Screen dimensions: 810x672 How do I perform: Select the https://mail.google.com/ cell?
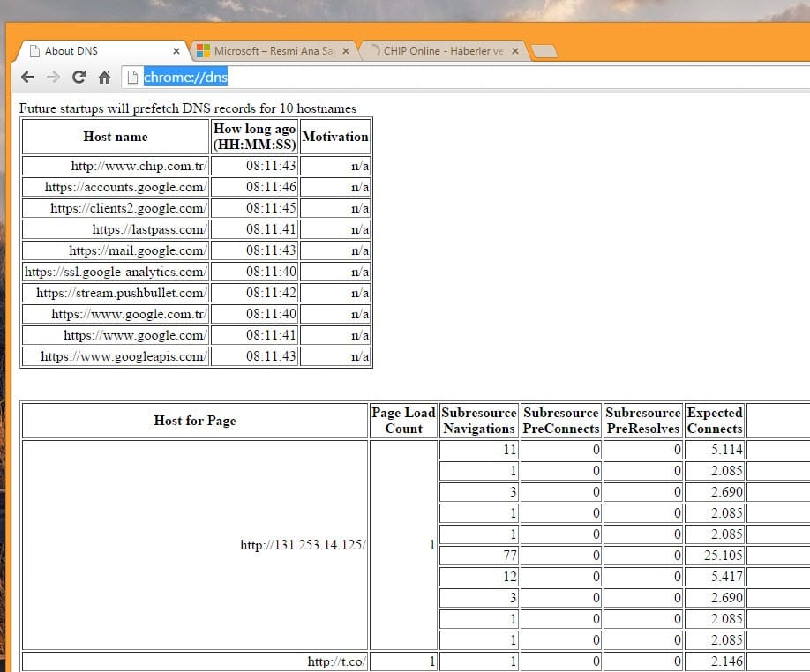click(x=116, y=250)
